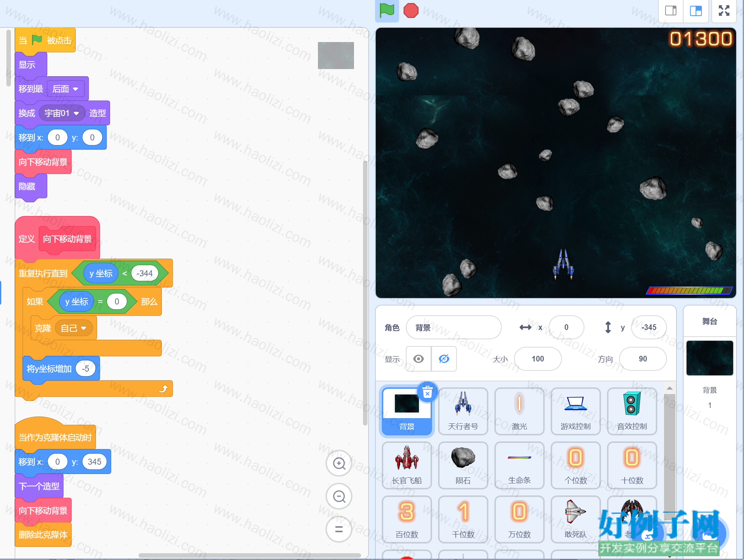Image resolution: width=744 pixels, height=560 pixels.
Task: Edit the -344 value in repeat-until block
Action: (x=145, y=273)
